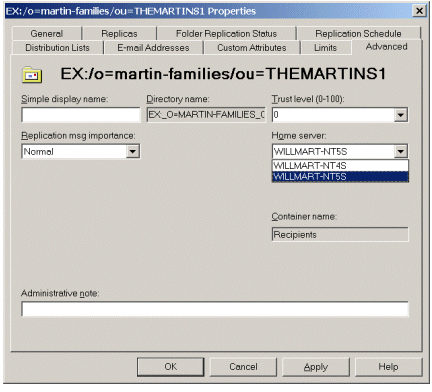Choose highlighted WILLMART-NT5S list entry
The width and height of the screenshot is (432, 392).
tap(340, 177)
